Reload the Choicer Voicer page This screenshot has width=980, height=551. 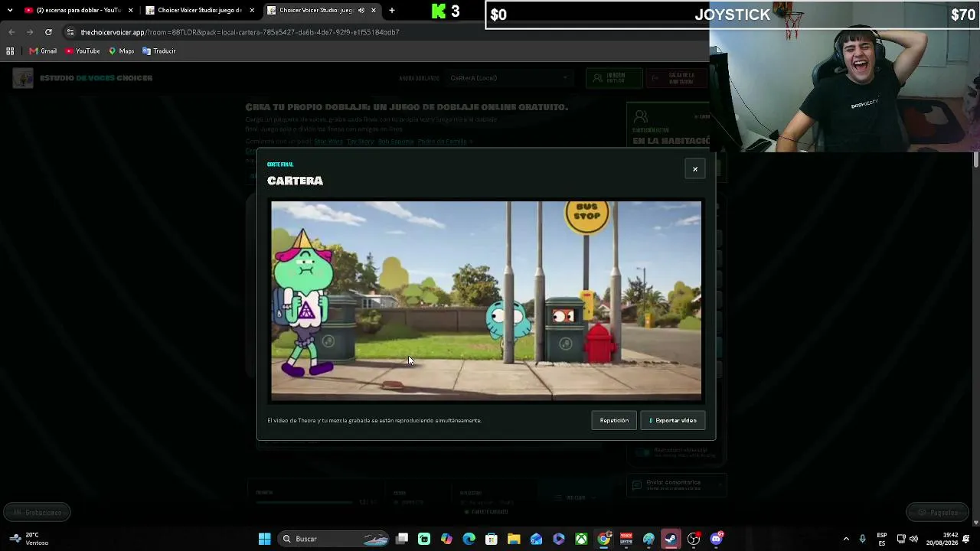point(48,32)
